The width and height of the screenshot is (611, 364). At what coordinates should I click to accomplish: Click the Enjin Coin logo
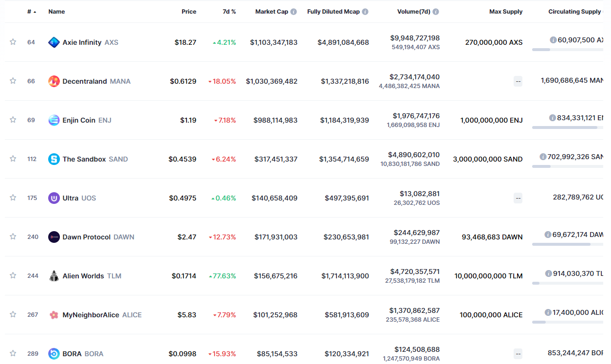(x=54, y=120)
